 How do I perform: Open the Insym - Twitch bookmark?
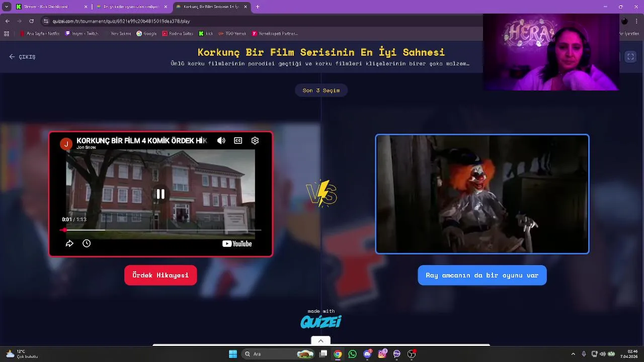click(82, 34)
